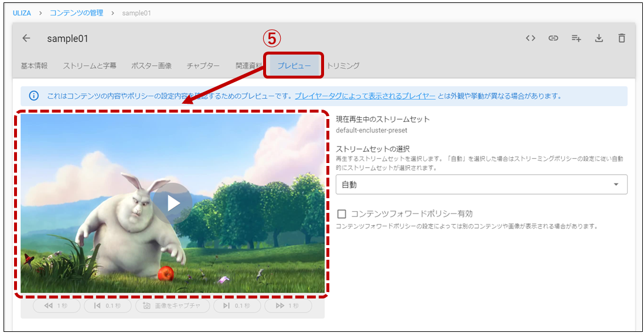Step forward 0.1 second button
644x336 pixels.
point(237,306)
